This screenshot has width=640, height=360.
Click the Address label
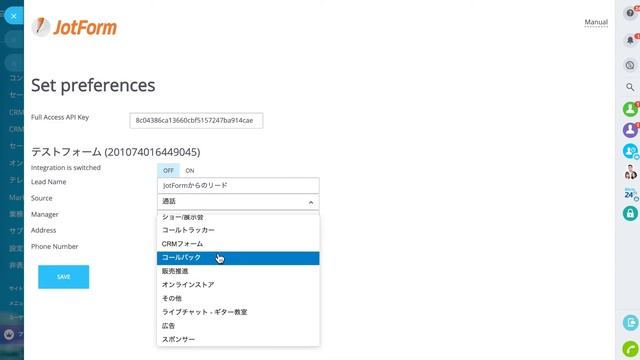pyautogui.click(x=44, y=230)
